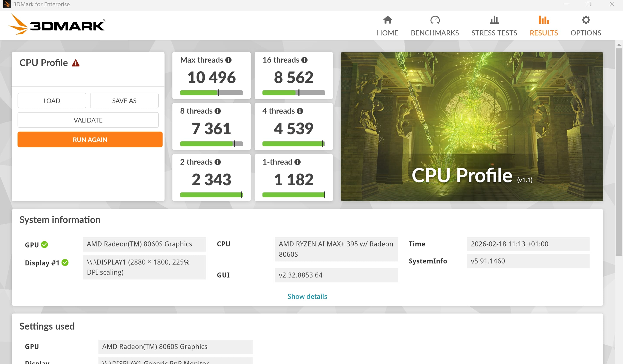Click the CPU Profile benchmark thumbnail image

point(472,126)
